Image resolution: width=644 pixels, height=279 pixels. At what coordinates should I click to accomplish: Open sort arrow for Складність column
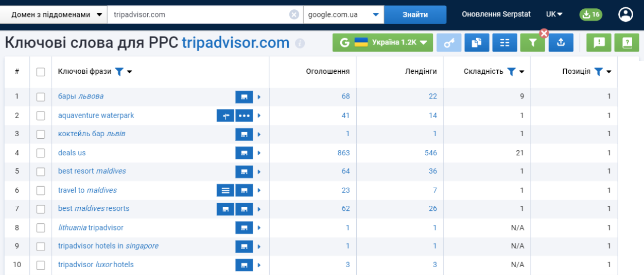[522, 72]
